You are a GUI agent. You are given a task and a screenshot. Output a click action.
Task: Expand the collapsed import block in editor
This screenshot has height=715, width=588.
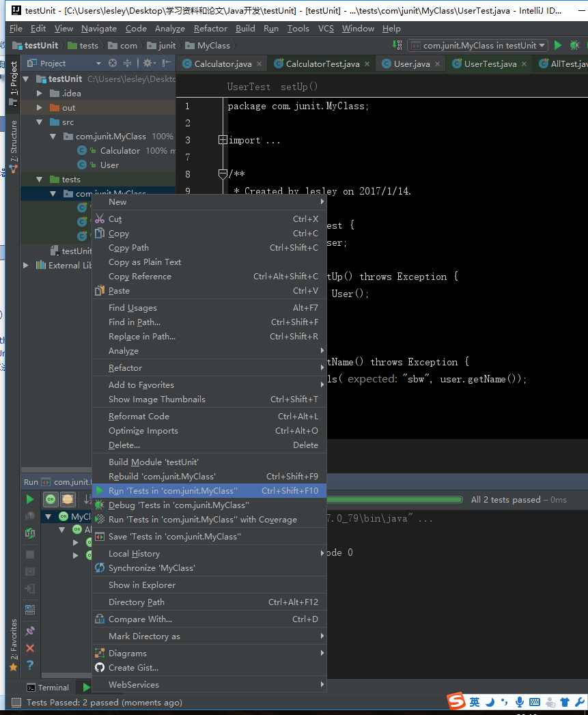point(223,139)
